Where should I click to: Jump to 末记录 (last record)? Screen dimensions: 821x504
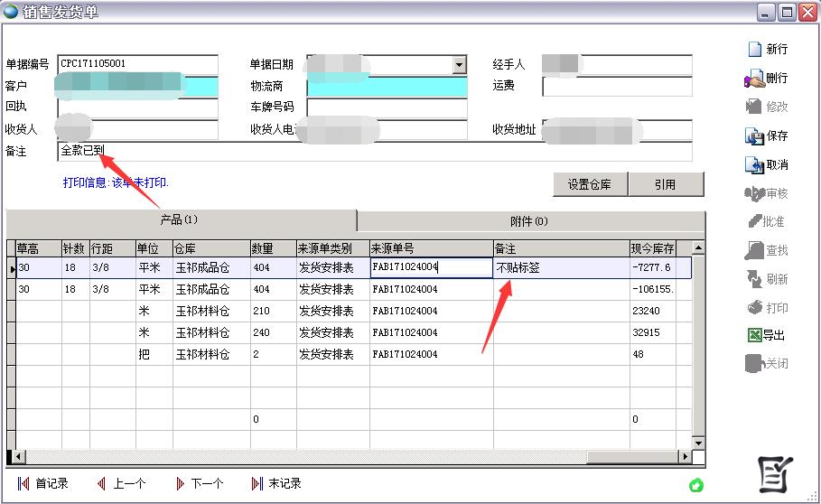pos(276,484)
